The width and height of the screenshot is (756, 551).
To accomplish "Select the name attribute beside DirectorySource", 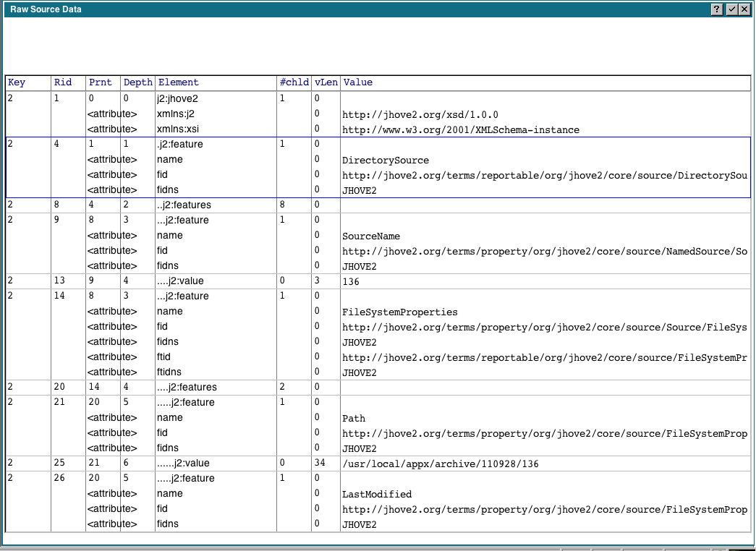I will 170,160.
